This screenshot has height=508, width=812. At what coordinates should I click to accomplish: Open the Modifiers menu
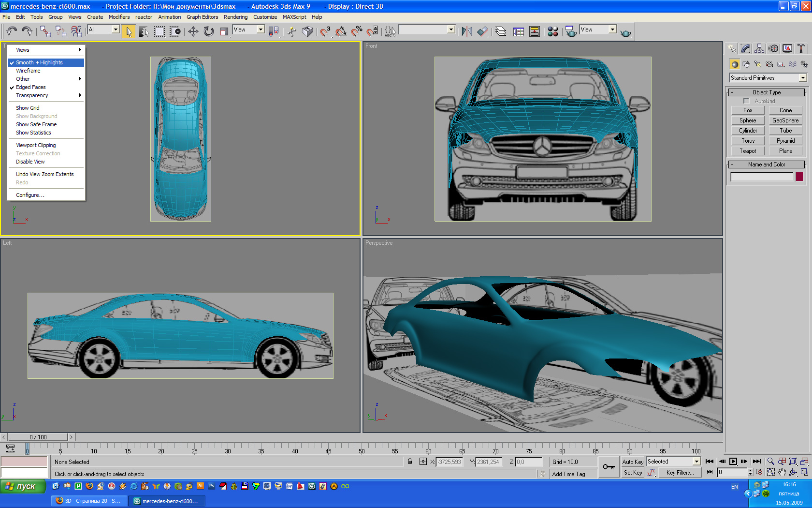coord(119,17)
